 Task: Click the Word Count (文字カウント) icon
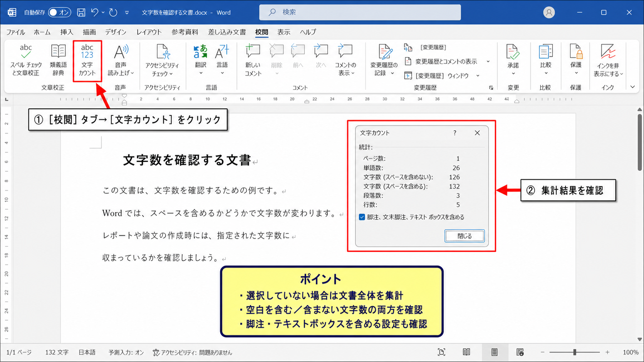[x=87, y=51]
